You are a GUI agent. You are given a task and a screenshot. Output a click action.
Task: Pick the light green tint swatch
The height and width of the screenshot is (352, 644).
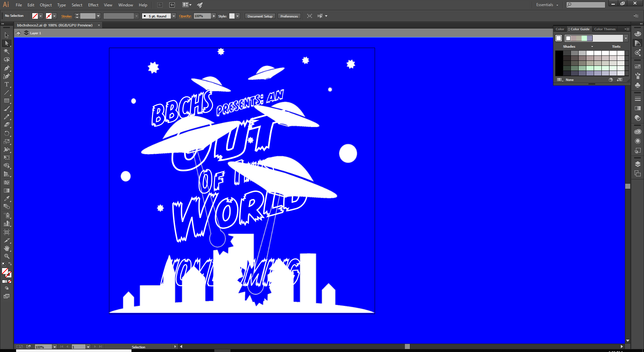point(598,68)
